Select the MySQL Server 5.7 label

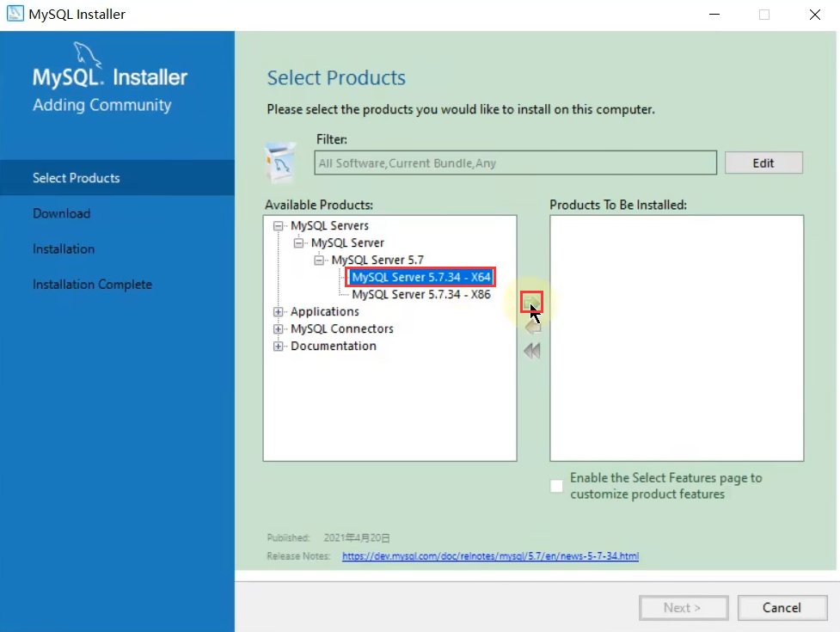click(x=377, y=260)
